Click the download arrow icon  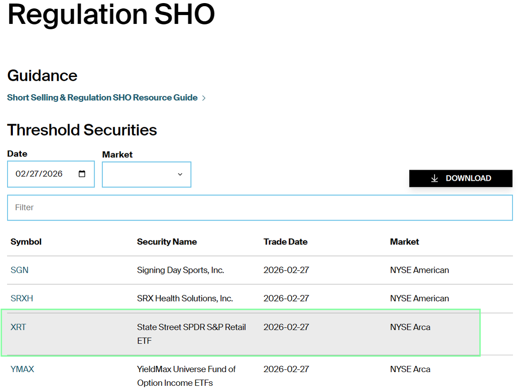(x=434, y=179)
